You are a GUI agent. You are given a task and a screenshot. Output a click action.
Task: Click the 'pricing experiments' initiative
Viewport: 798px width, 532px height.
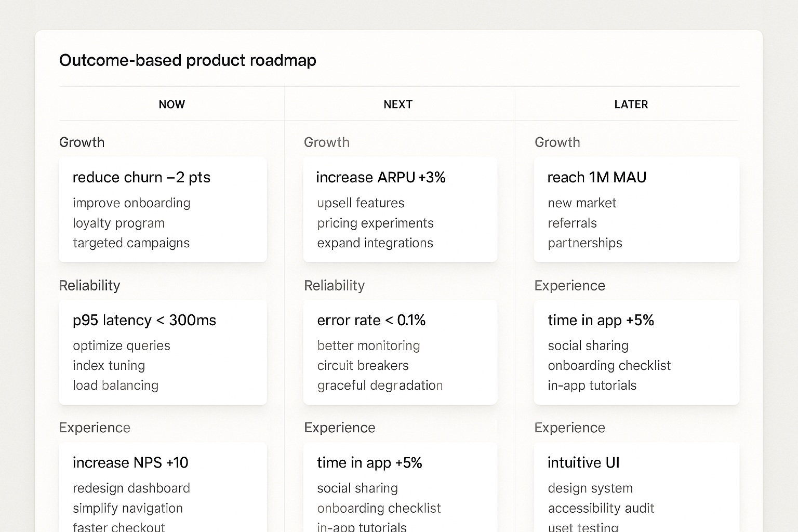(375, 223)
